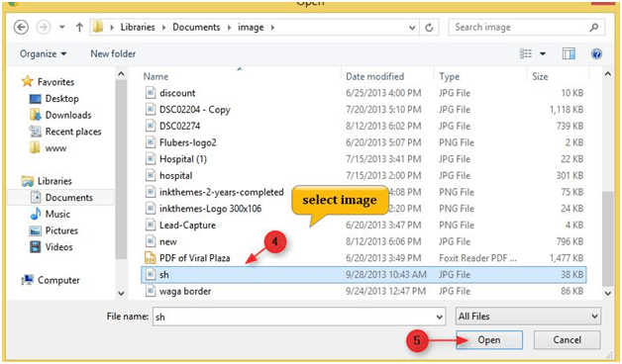Toggle the preview pane
622x364 pixels.
569,53
